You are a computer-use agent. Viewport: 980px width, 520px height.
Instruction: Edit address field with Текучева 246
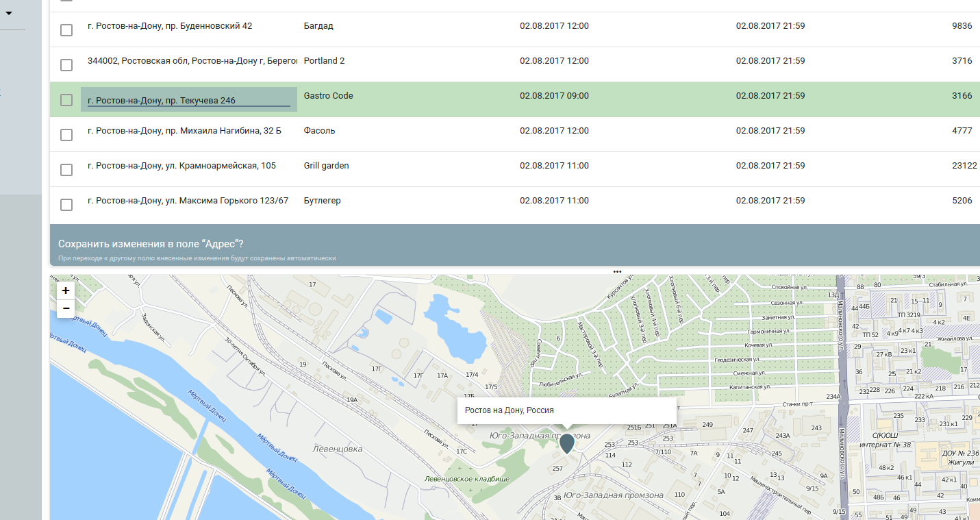coord(188,101)
